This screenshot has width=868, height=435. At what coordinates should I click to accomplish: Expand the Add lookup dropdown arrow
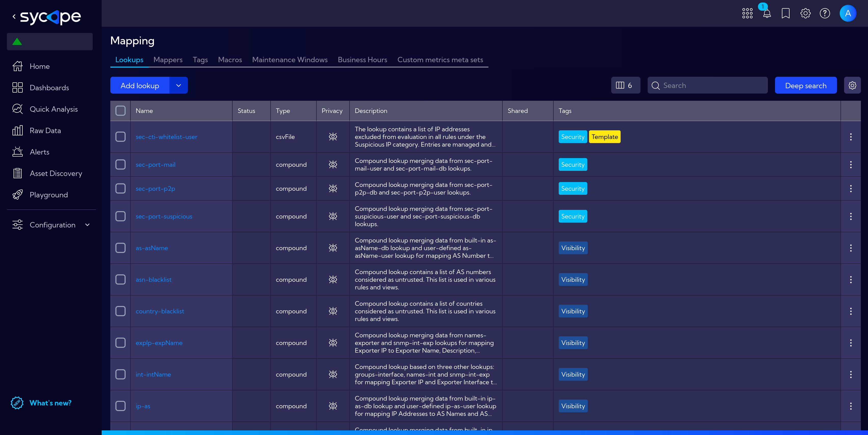(x=178, y=85)
